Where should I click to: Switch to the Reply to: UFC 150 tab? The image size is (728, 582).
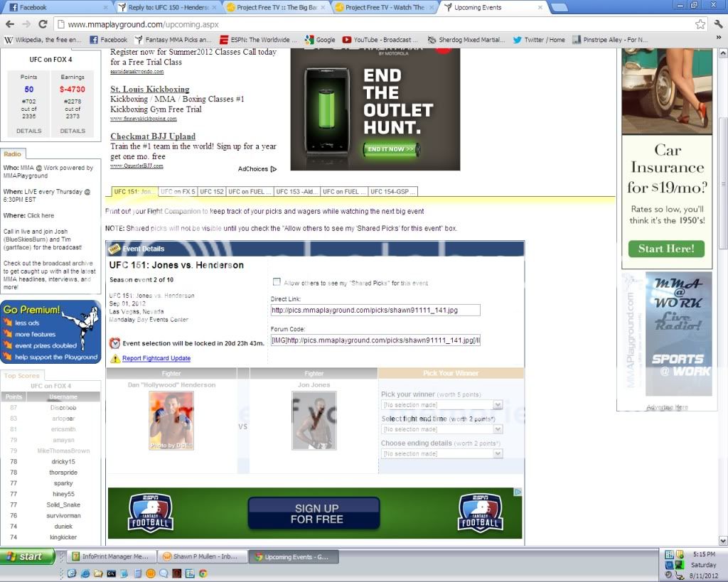tap(167, 7)
